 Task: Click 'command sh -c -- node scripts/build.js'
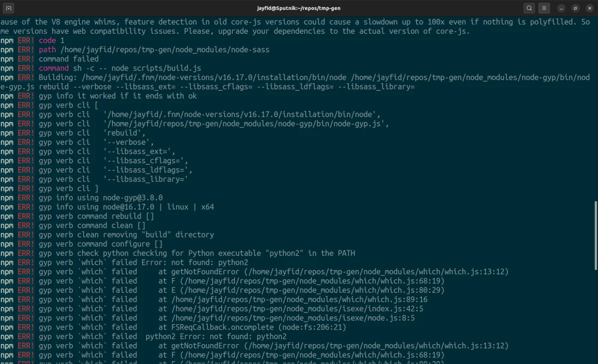[120, 68]
